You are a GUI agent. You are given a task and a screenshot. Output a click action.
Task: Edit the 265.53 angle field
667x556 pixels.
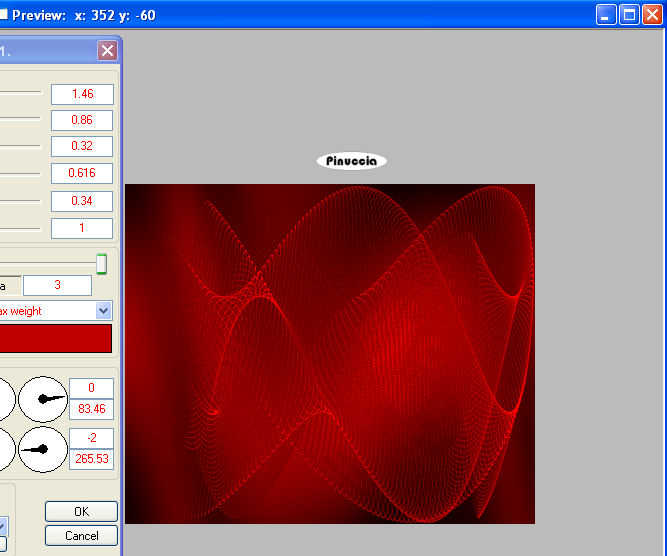91,459
